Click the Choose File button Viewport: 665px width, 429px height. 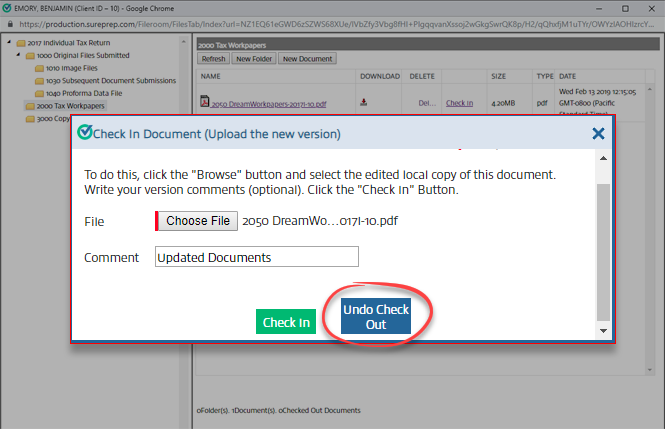(x=196, y=221)
